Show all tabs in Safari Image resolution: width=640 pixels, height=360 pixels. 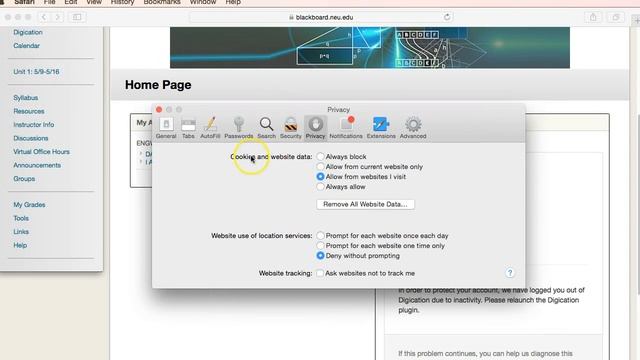pyautogui.click(x=616, y=17)
